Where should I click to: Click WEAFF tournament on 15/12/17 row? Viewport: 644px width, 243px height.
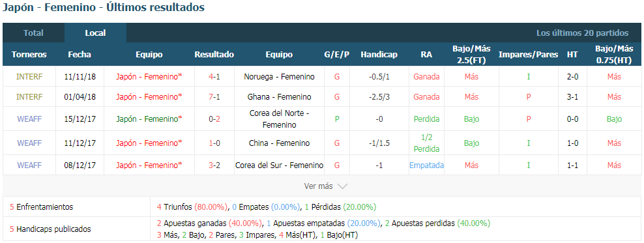(x=29, y=119)
